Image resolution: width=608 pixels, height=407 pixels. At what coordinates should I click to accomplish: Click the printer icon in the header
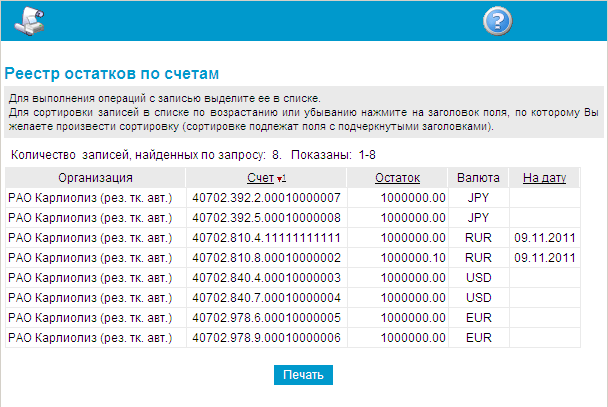tap(29, 21)
